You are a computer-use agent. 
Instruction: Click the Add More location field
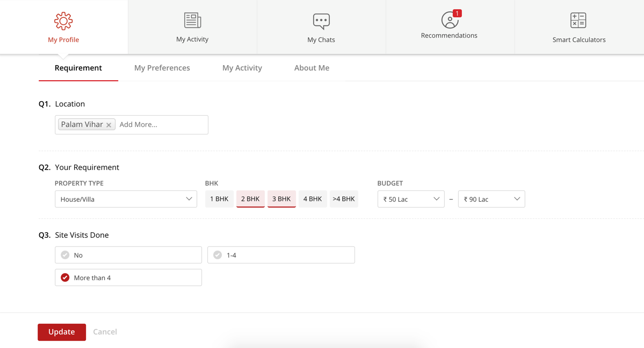[x=161, y=125]
